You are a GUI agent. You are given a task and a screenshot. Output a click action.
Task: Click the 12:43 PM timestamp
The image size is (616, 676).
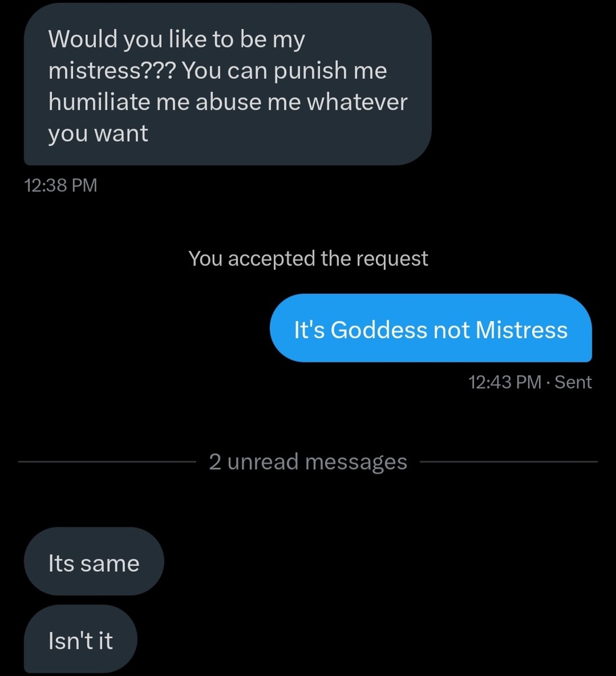504,383
